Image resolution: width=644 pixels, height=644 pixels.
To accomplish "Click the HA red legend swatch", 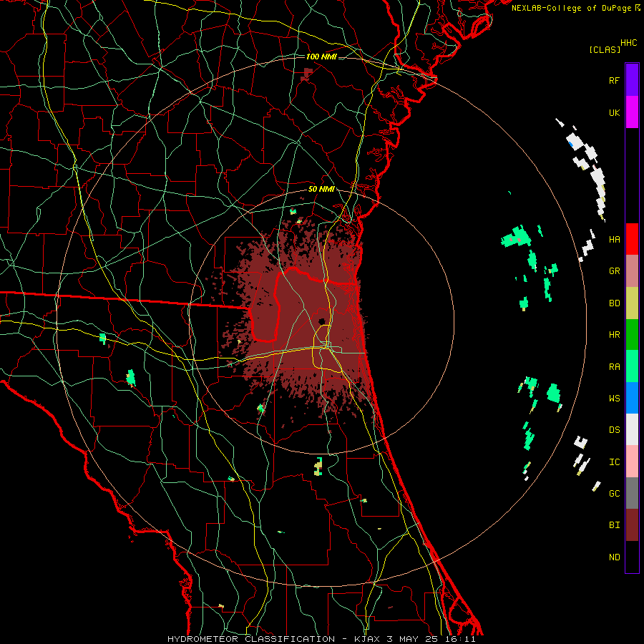I will 632,239.
